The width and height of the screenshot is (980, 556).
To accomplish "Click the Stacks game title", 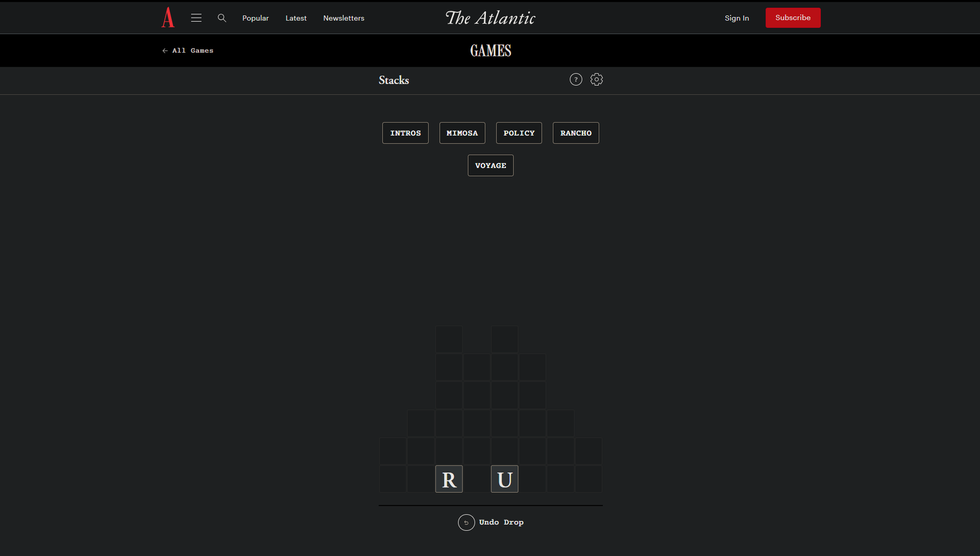I will 394,80.
